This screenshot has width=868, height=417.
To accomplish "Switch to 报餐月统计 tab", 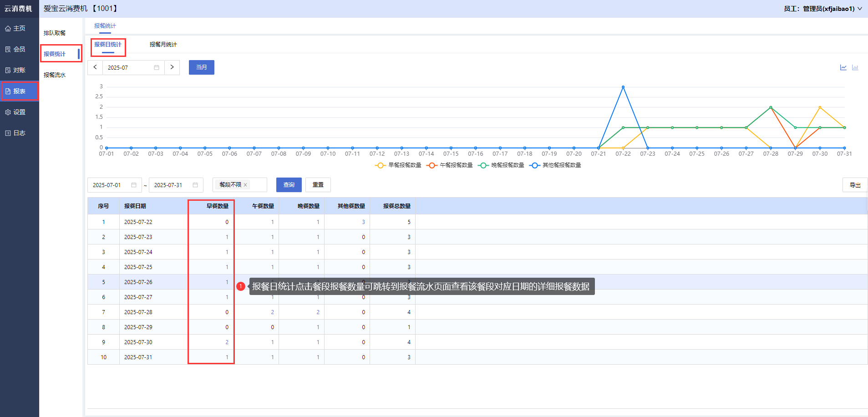I will 163,45.
